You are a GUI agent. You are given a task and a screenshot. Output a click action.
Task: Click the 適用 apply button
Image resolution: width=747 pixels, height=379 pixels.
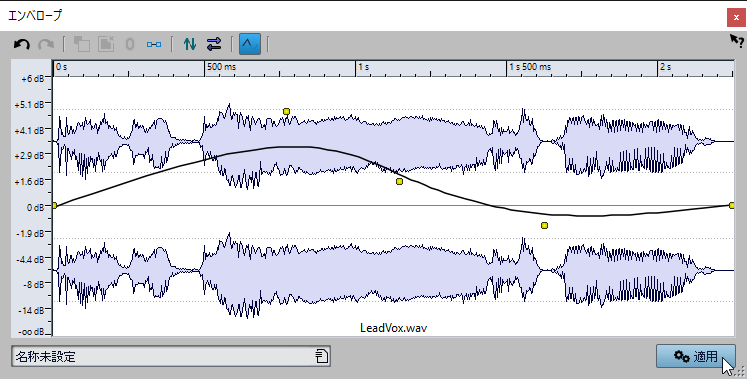696,356
